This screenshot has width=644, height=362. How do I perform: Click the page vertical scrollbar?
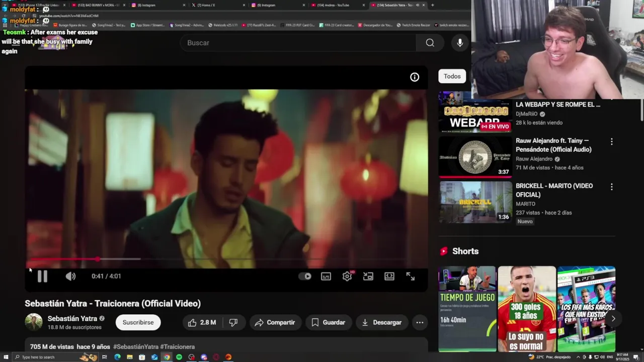point(641,109)
